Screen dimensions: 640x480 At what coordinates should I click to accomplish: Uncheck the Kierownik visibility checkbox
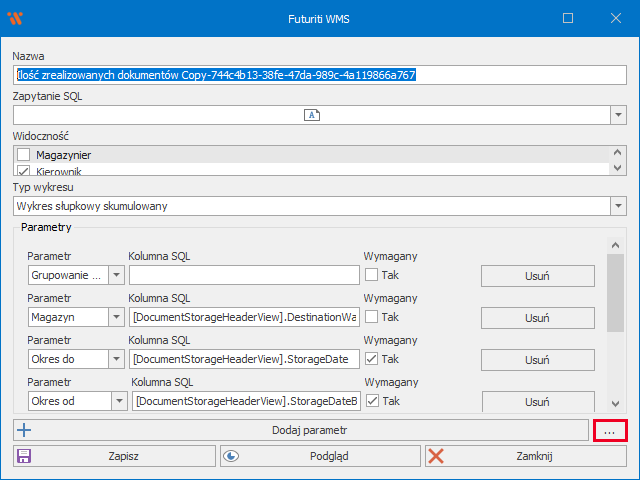24,171
